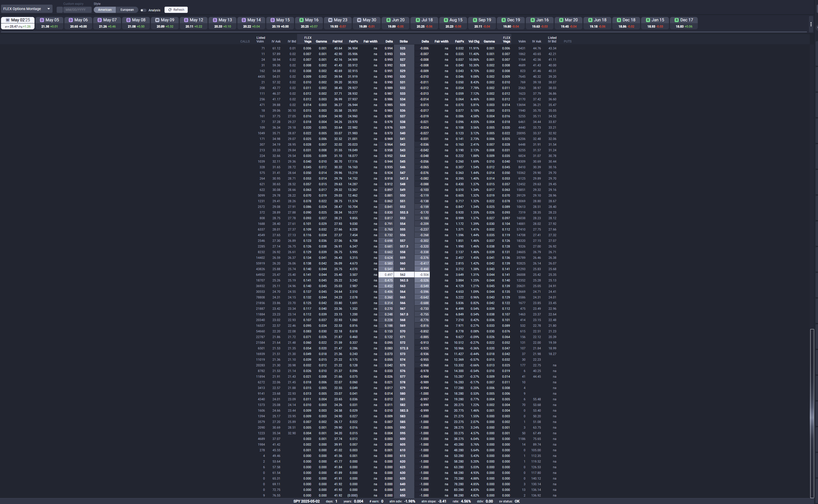Click the Vol Chg column header
This screenshot has width=818, height=504.
click(474, 42)
